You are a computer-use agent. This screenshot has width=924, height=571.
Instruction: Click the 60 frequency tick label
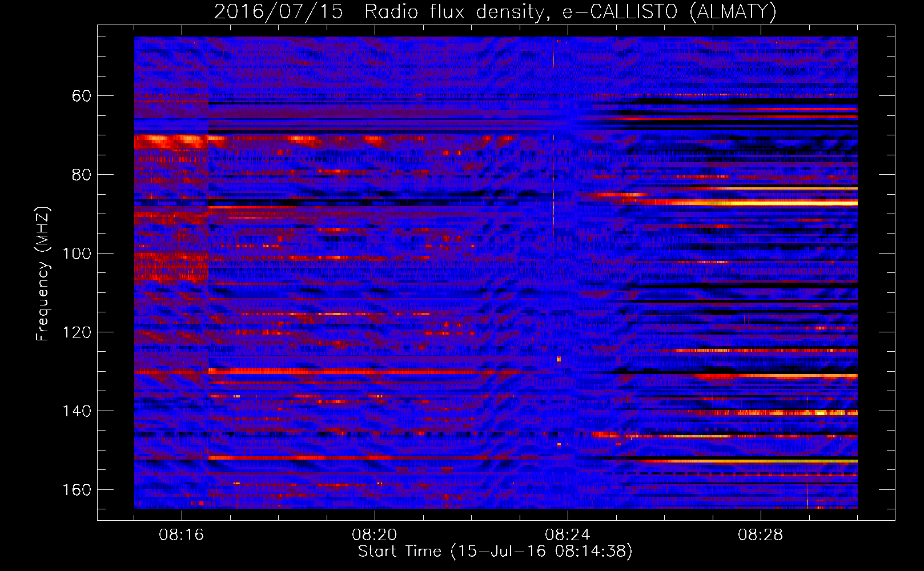click(x=82, y=96)
